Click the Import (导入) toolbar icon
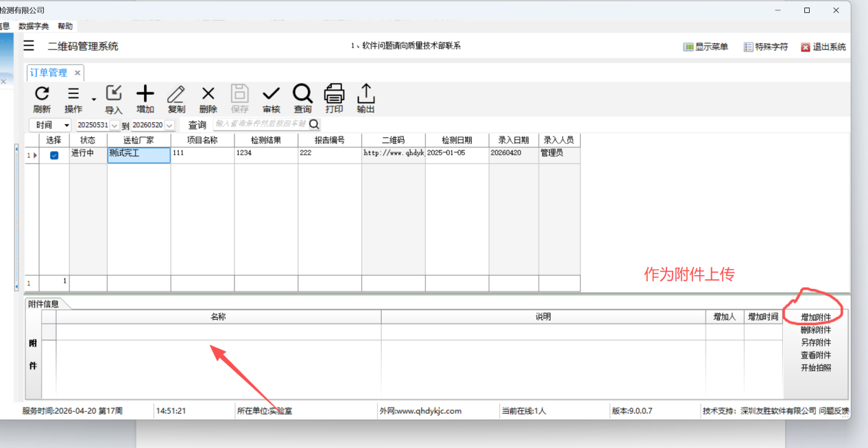Viewport: 868px width, 448px height. point(114,94)
